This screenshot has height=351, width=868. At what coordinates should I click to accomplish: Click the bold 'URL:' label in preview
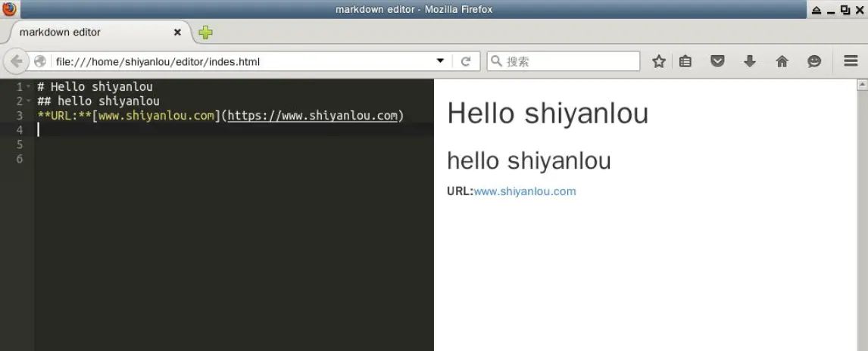[460, 191]
